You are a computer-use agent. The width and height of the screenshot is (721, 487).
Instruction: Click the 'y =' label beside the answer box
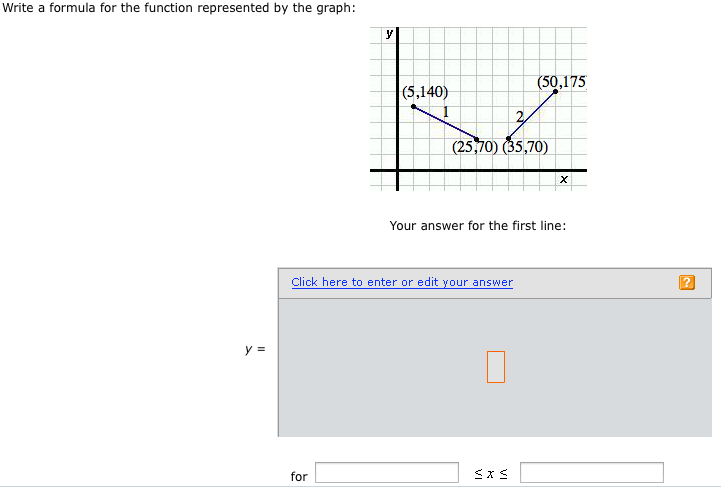(x=255, y=349)
